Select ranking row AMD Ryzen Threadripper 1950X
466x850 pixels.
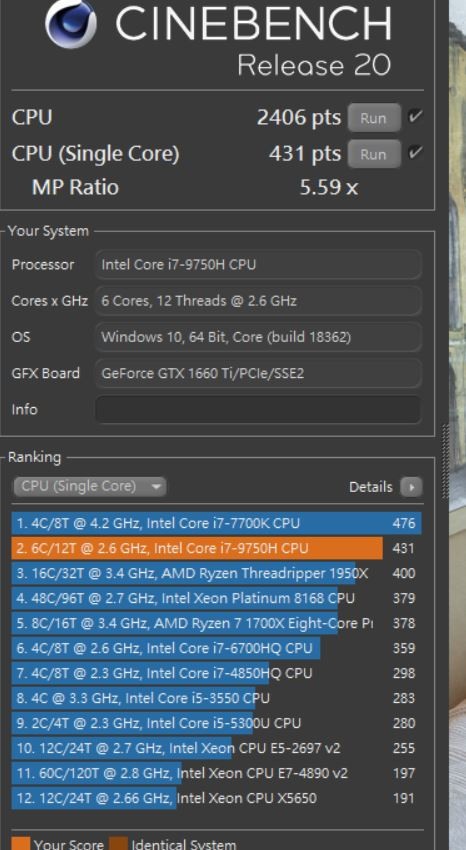pos(216,574)
